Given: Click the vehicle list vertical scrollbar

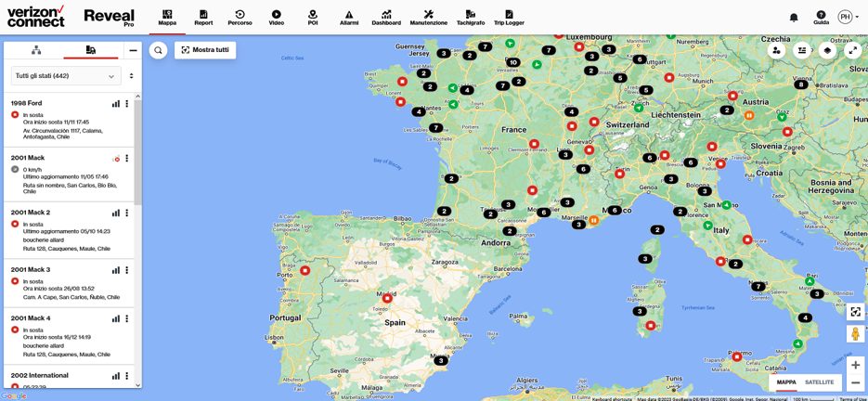Looking at the screenshot, I should [137, 152].
